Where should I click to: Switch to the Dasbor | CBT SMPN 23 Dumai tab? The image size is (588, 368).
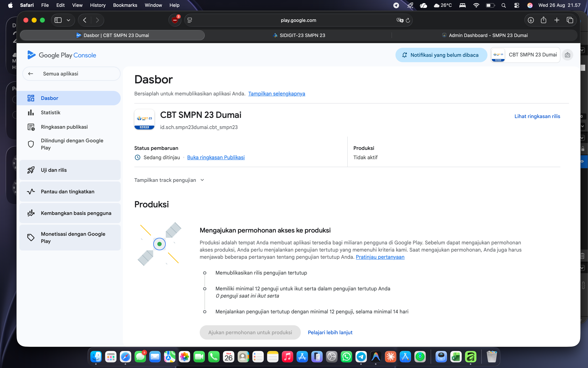pyautogui.click(x=112, y=35)
